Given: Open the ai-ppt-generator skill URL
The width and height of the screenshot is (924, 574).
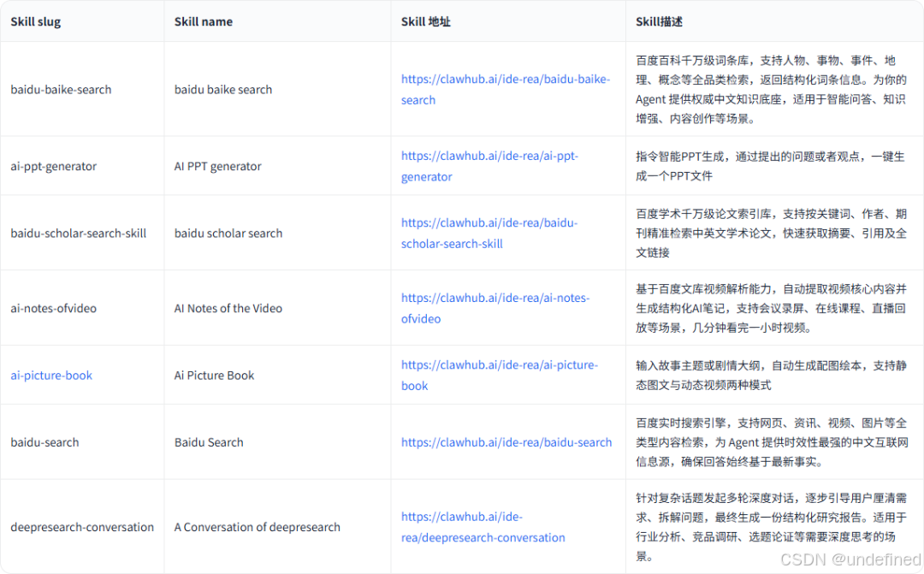Looking at the screenshot, I should [x=489, y=166].
